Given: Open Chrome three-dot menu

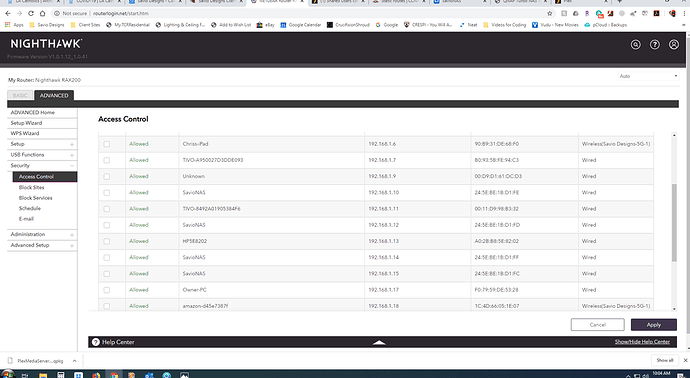Looking at the screenshot, I should (684, 14).
